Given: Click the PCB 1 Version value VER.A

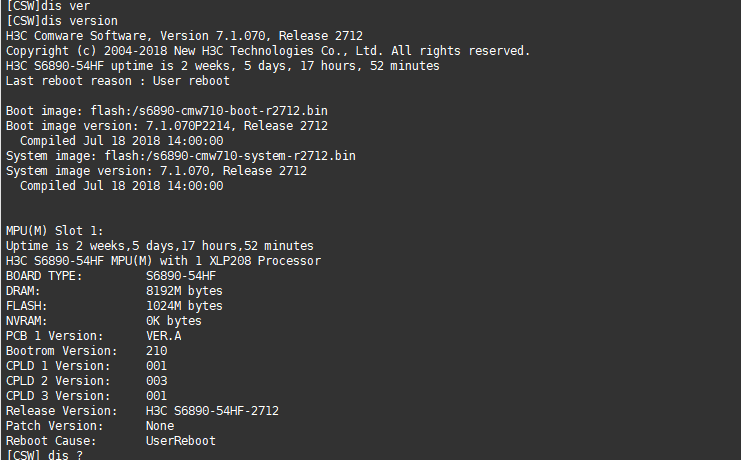Looking at the screenshot, I should tap(163, 336).
